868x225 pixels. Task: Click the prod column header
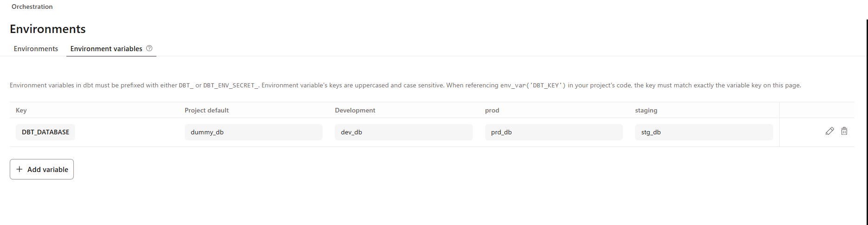[x=492, y=110]
